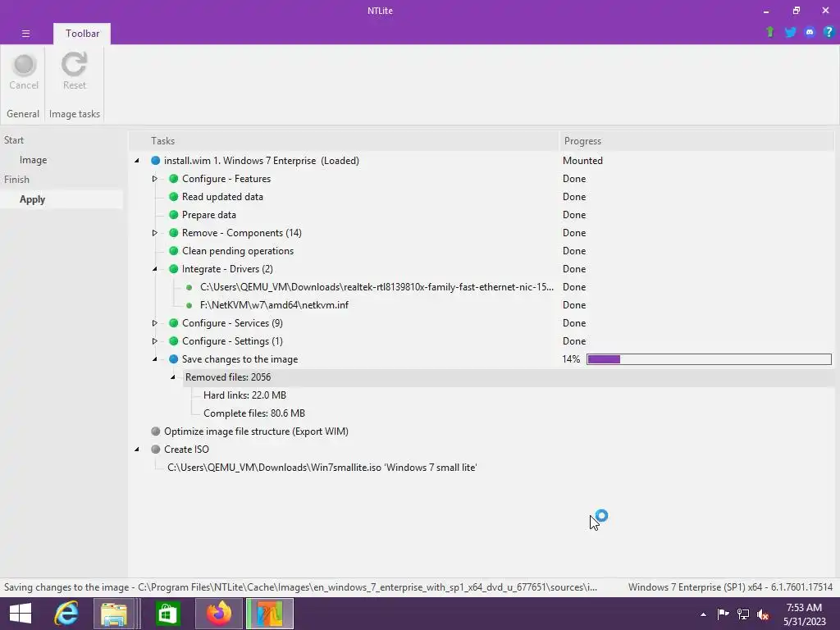The width and height of the screenshot is (840, 630).
Task: Click small green dot of netkvm.inf row
Action: point(189,305)
